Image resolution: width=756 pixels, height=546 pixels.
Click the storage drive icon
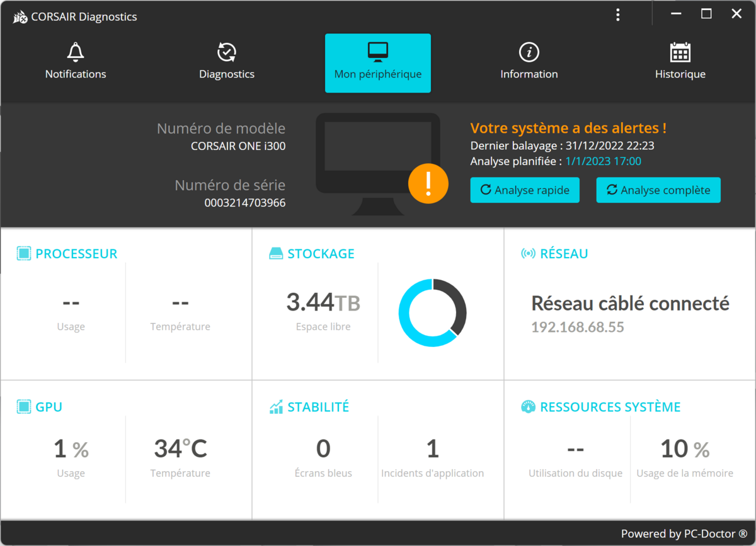(x=276, y=254)
